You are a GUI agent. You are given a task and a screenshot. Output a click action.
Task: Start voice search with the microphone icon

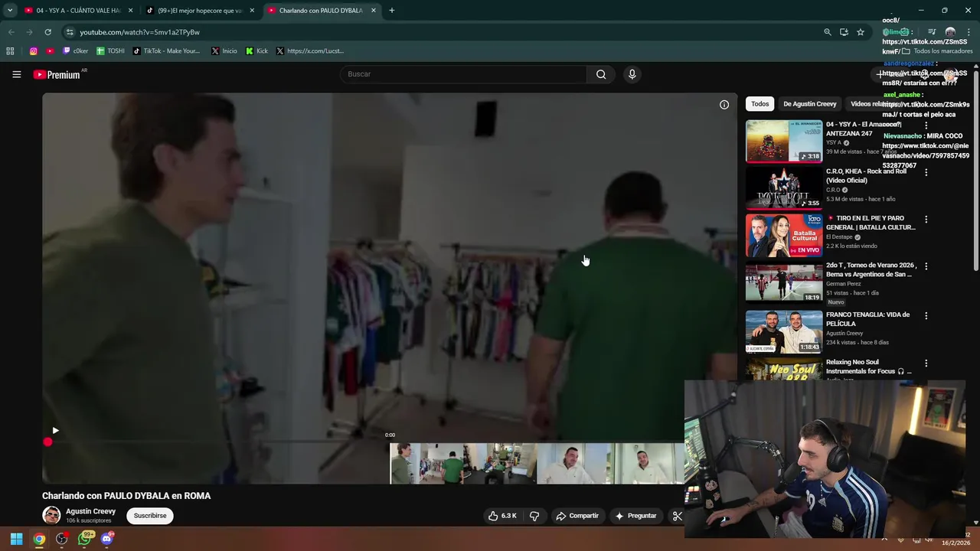(632, 74)
